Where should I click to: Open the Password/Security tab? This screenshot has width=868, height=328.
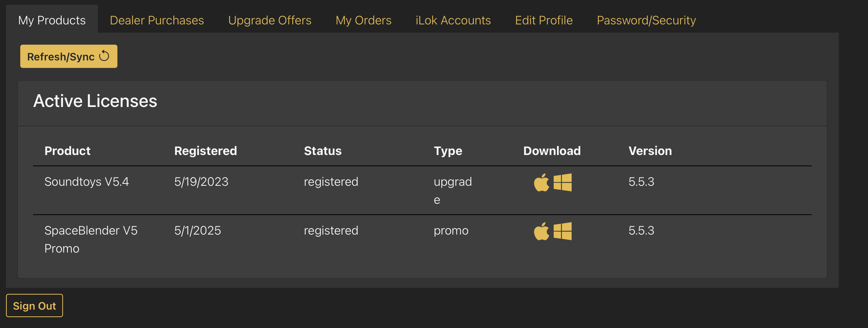646,20
